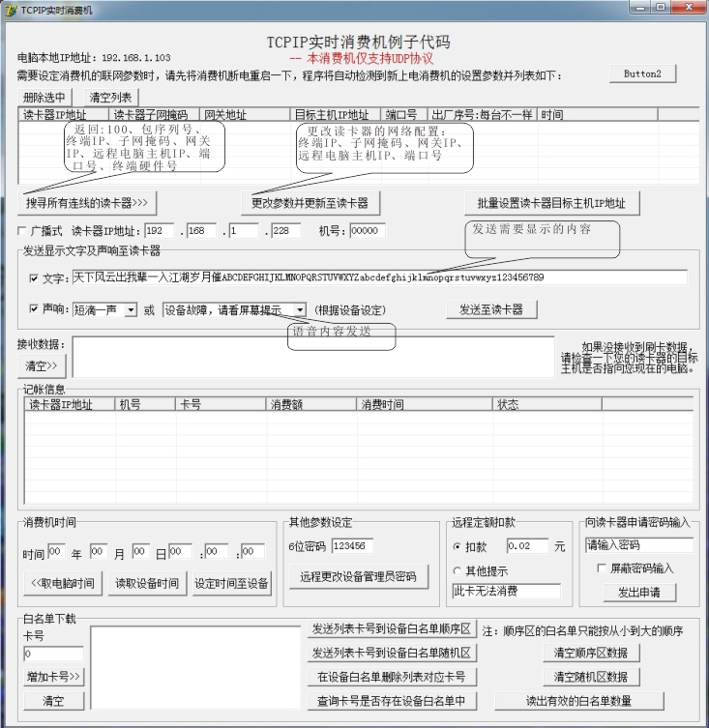Click 清空列表 to clear reader list
This screenshot has height=728, width=709.
click(x=111, y=98)
